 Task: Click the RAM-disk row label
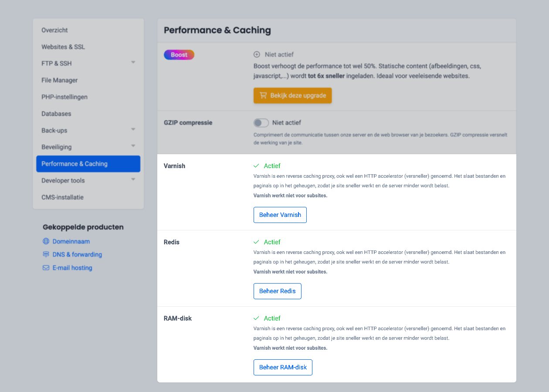[x=178, y=318]
